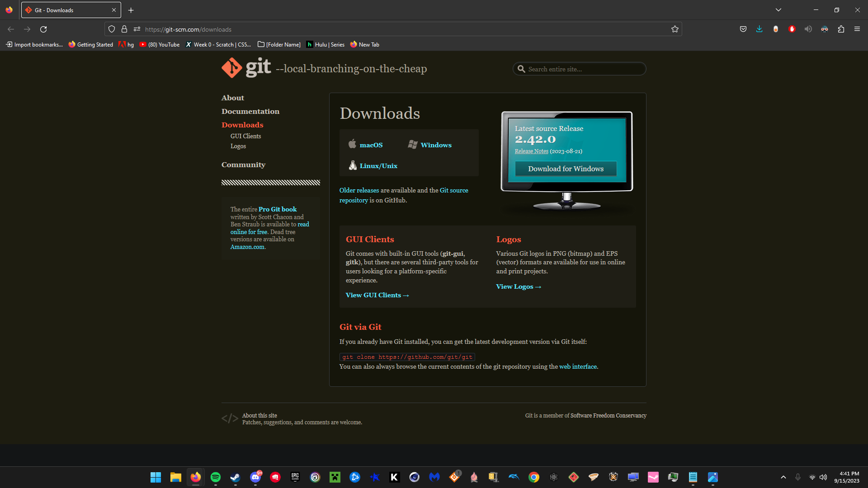Screen dimensions: 868x488
Task: Open the [Folder Name] bookmarks folder
Action: tap(279, 44)
